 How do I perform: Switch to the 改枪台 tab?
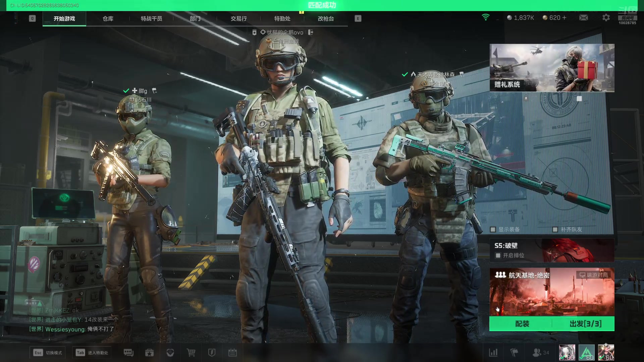tap(326, 18)
